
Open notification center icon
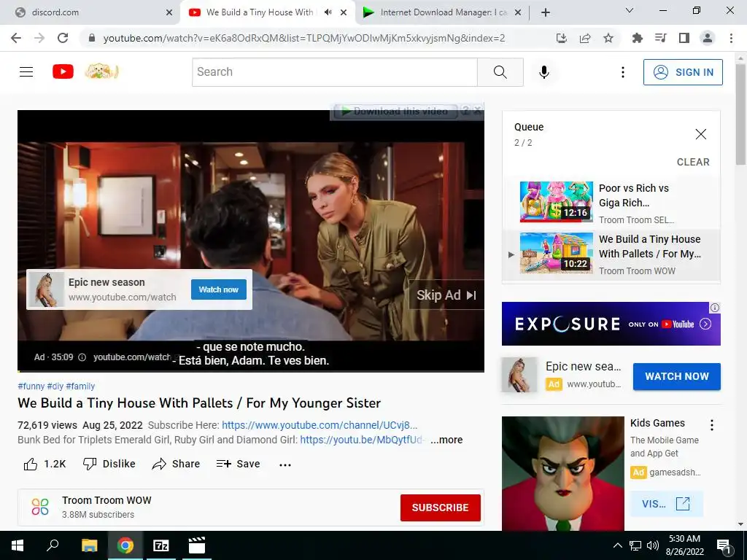pyautogui.click(x=724, y=546)
